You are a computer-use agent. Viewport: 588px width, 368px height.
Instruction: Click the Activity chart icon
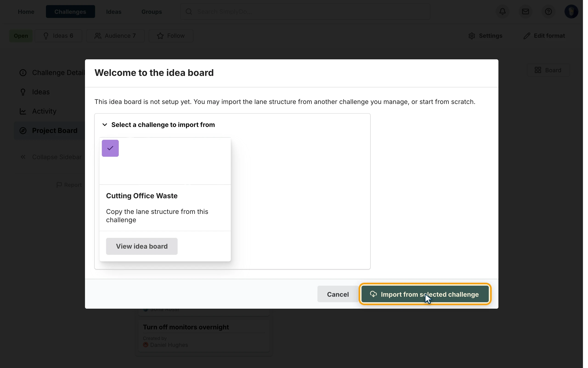pyautogui.click(x=23, y=111)
